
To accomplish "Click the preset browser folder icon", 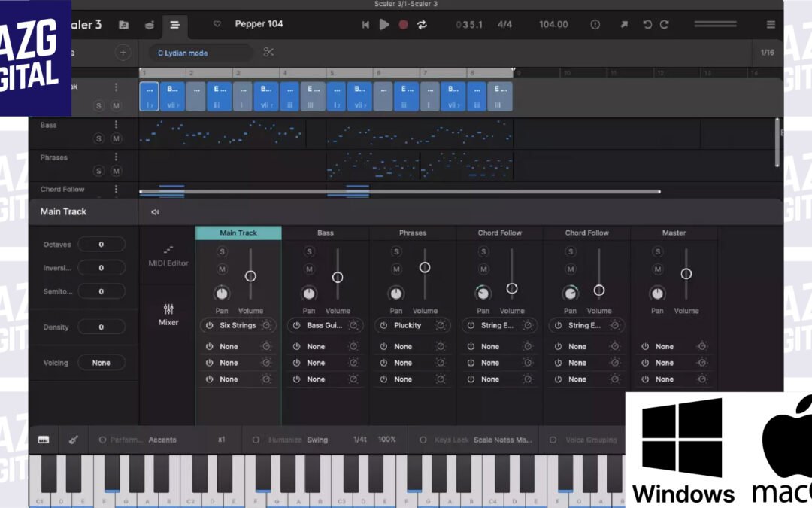I will pos(123,25).
